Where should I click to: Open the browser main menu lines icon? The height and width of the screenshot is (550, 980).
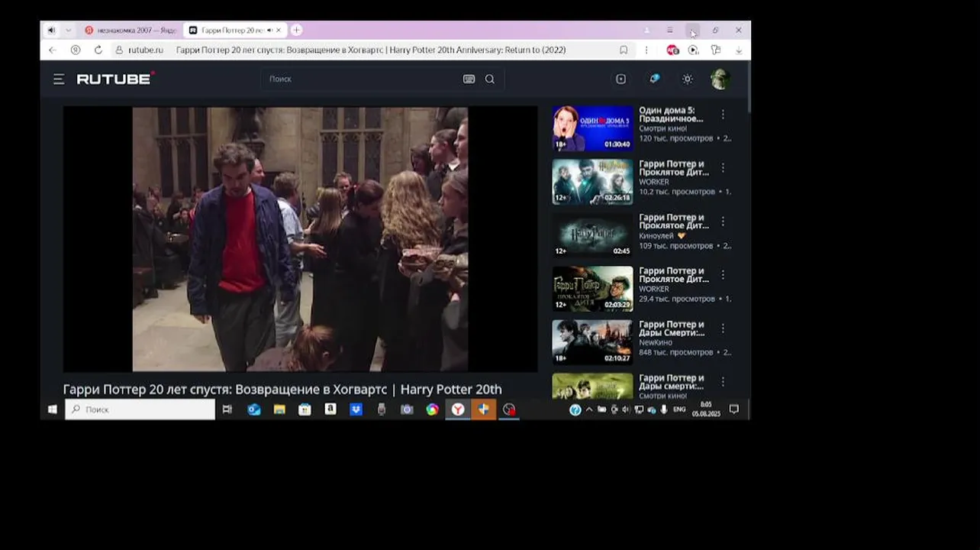click(x=669, y=30)
